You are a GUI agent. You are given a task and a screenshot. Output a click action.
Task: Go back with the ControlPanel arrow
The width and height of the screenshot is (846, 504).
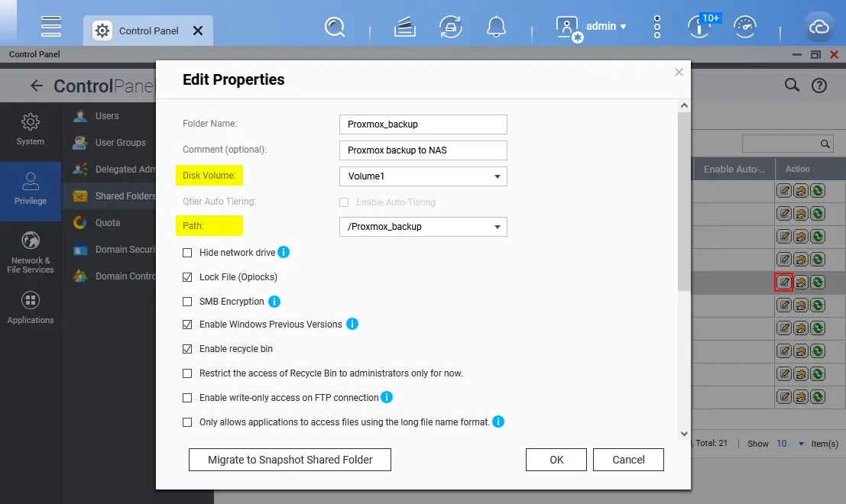point(36,86)
